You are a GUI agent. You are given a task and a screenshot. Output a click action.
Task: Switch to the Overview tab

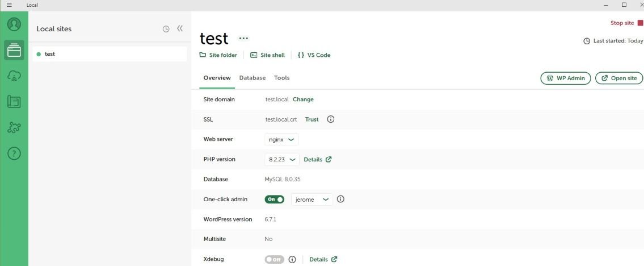[x=217, y=78]
